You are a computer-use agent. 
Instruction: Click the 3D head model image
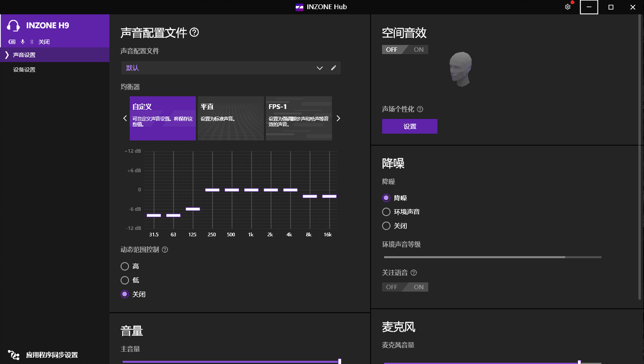click(460, 69)
